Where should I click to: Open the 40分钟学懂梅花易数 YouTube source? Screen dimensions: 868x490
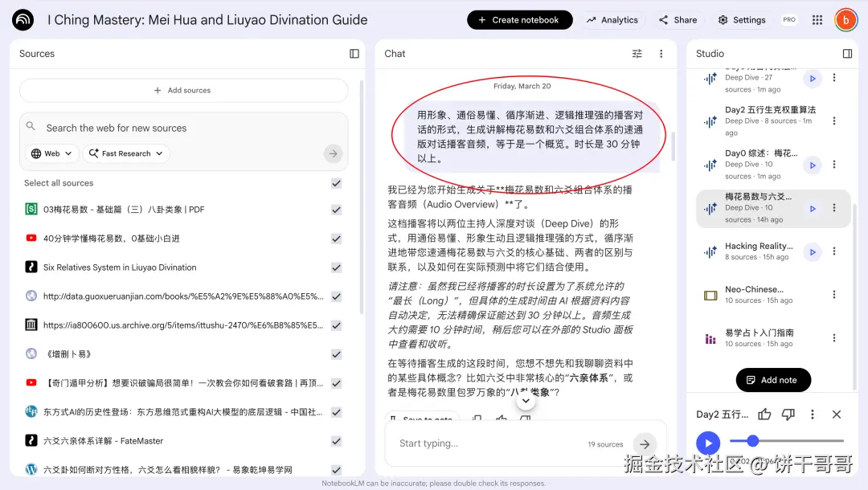point(111,239)
